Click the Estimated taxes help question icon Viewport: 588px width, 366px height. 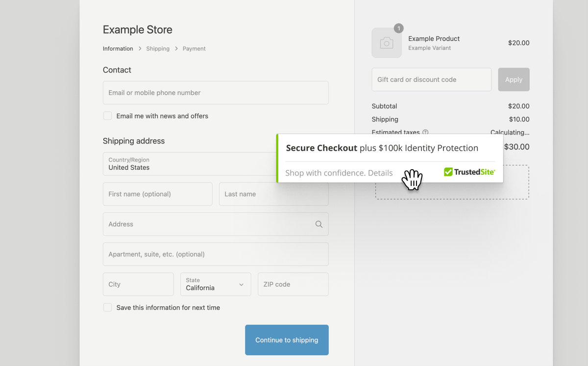(425, 132)
